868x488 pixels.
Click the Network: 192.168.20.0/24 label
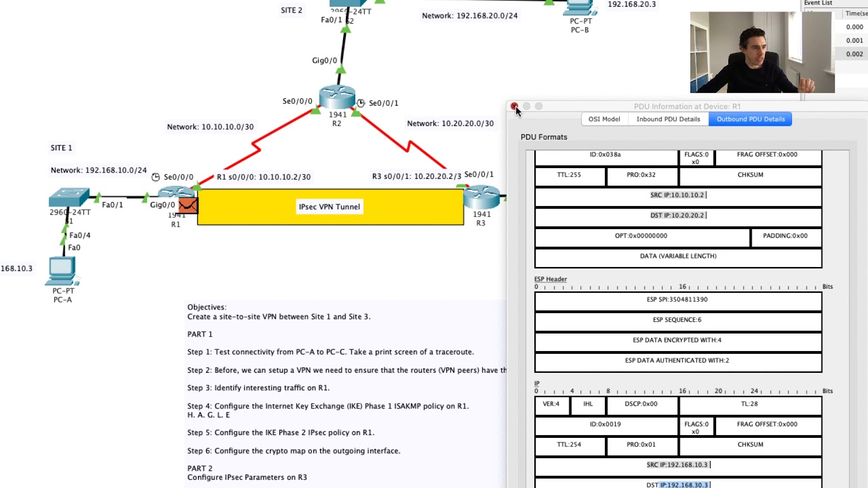pos(469,16)
